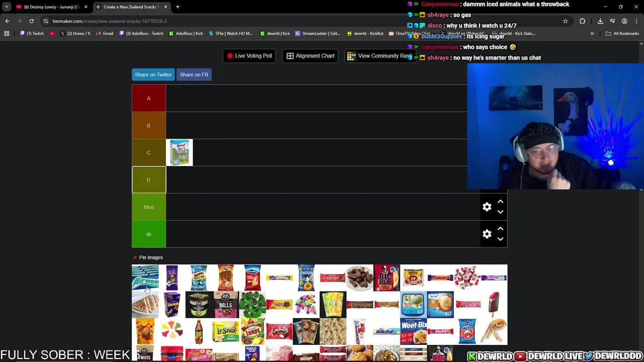Viewport: 644px width, 362px height.
Task: Close the Destroy Lonely YouTube tab
Action: 86,7
